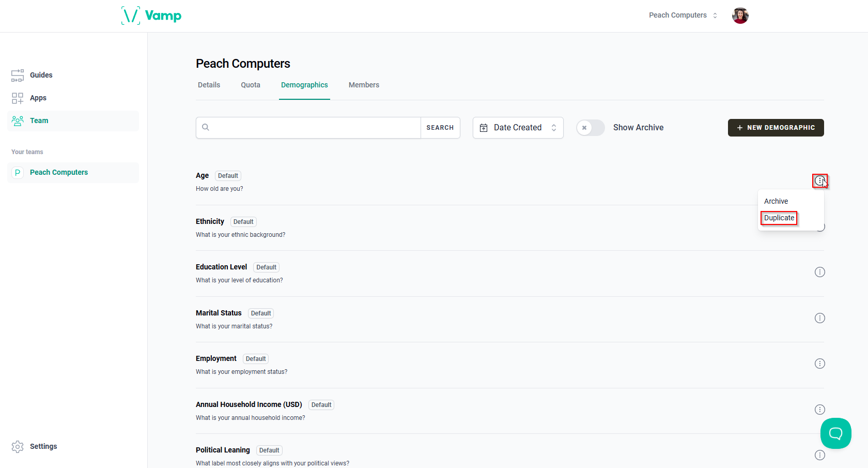Open the chat support widget
Viewport: 868px width, 468px height.
tap(835, 433)
